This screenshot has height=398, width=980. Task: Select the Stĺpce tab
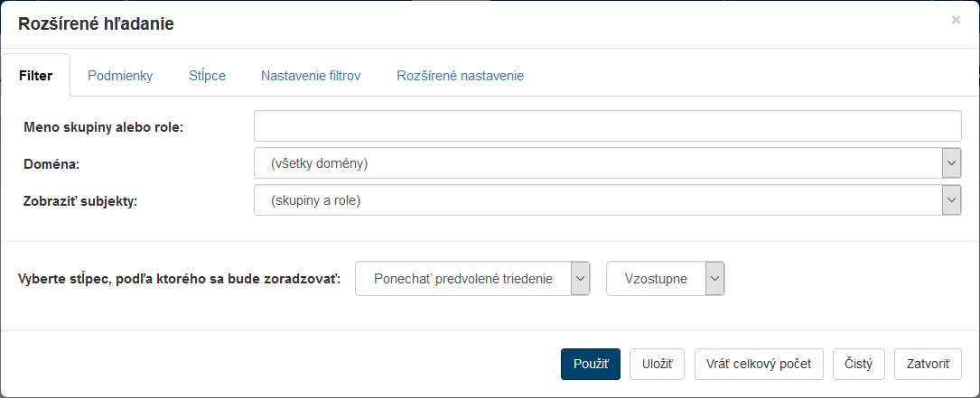click(207, 76)
